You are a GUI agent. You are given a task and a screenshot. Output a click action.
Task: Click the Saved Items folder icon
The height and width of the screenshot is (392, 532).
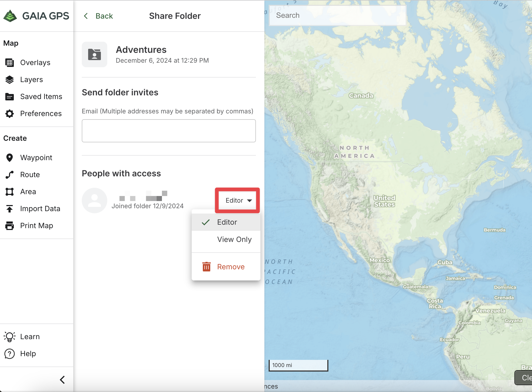pyautogui.click(x=10, y=96)
